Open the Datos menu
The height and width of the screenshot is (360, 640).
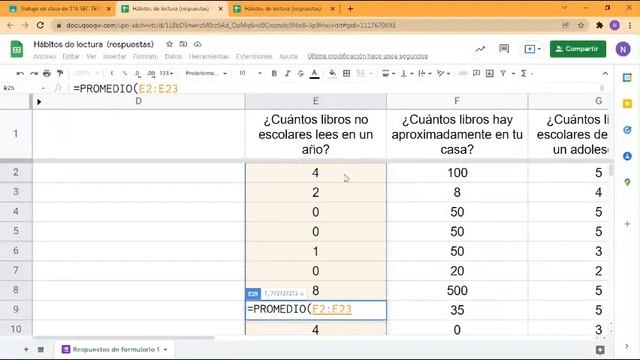pos(173,56)
